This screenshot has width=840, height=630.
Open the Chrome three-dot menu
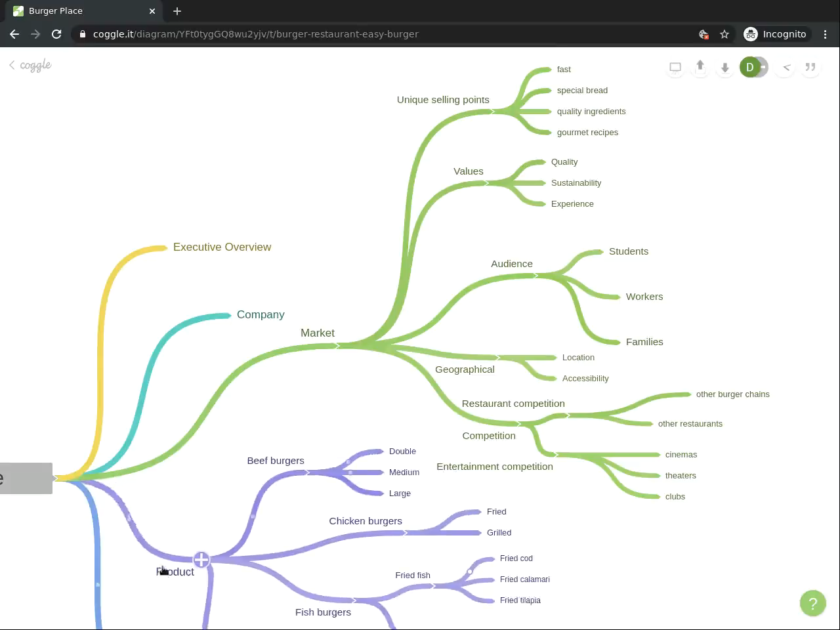[x=826, y=34]
